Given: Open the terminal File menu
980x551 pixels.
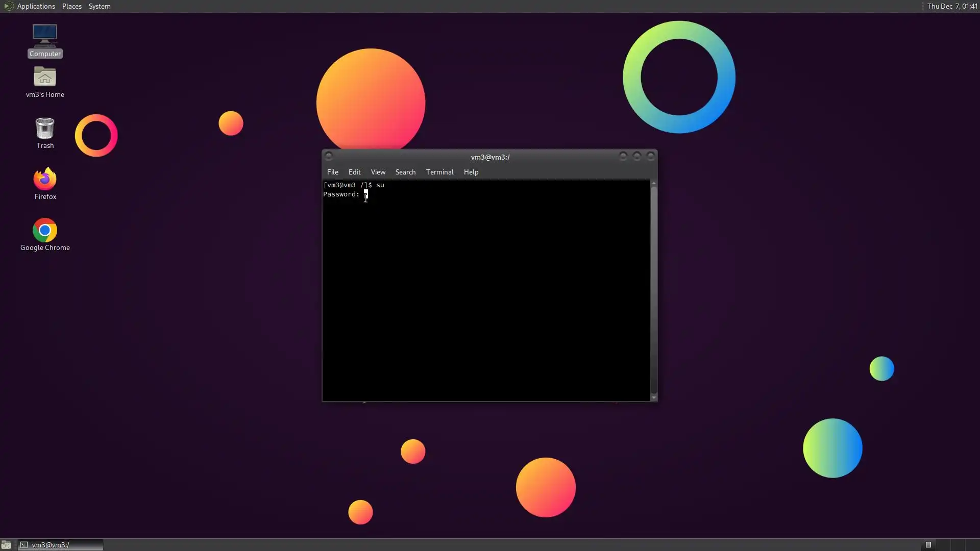Looking at the screenshot, I should coord(332,172).
